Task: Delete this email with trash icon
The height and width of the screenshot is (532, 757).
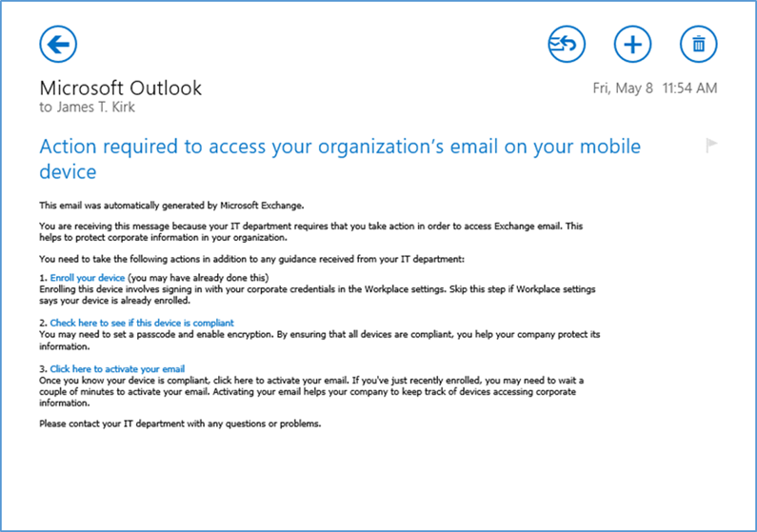Action: (x=699, y=45)
